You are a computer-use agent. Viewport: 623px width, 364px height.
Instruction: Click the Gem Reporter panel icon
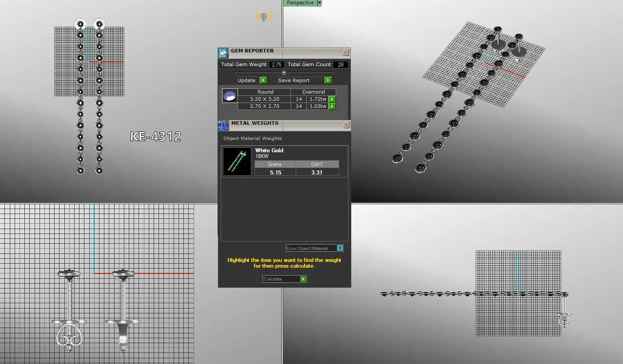tap(223, 53)
